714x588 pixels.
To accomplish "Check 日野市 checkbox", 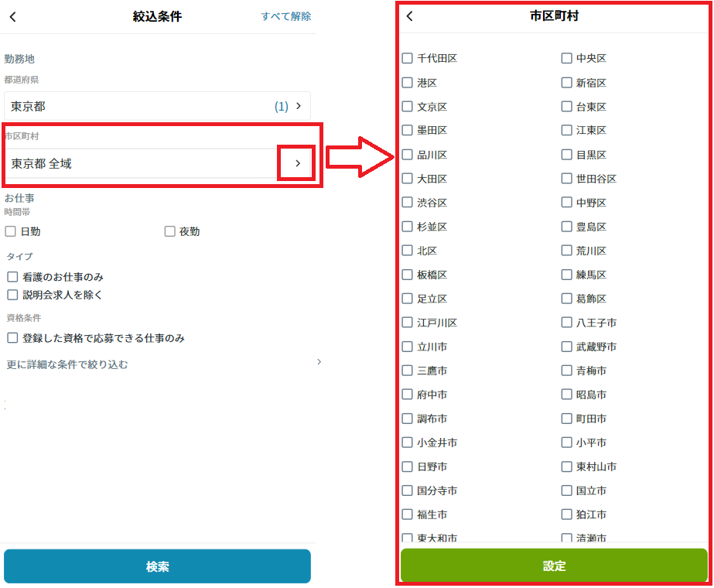I will [407, 467].
